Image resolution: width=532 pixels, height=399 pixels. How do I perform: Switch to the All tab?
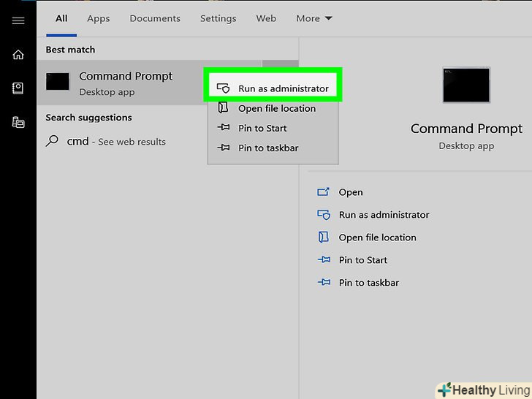point(61,18)
